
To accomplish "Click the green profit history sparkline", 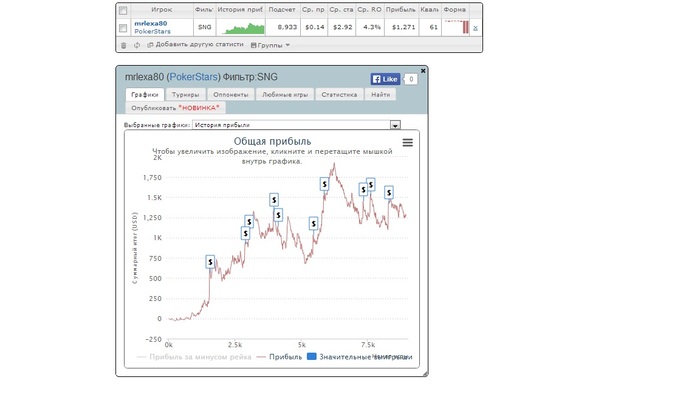I will click(243, 29).
